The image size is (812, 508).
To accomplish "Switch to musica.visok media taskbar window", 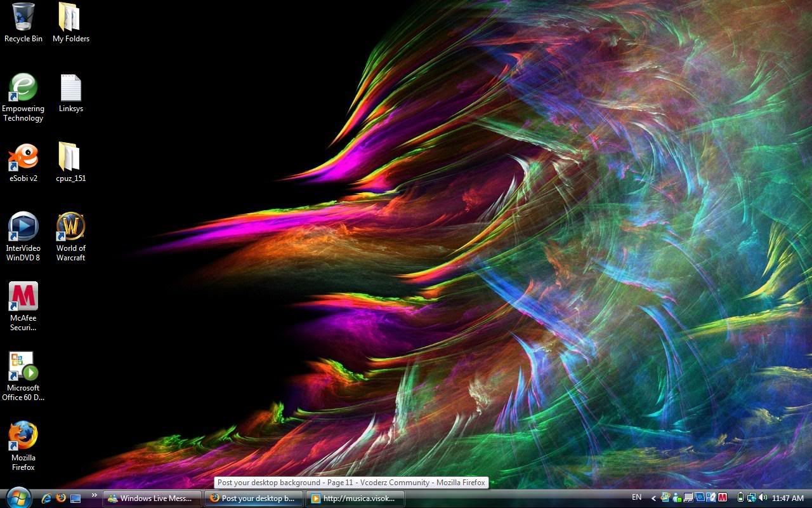I will [x=355, y=498].
